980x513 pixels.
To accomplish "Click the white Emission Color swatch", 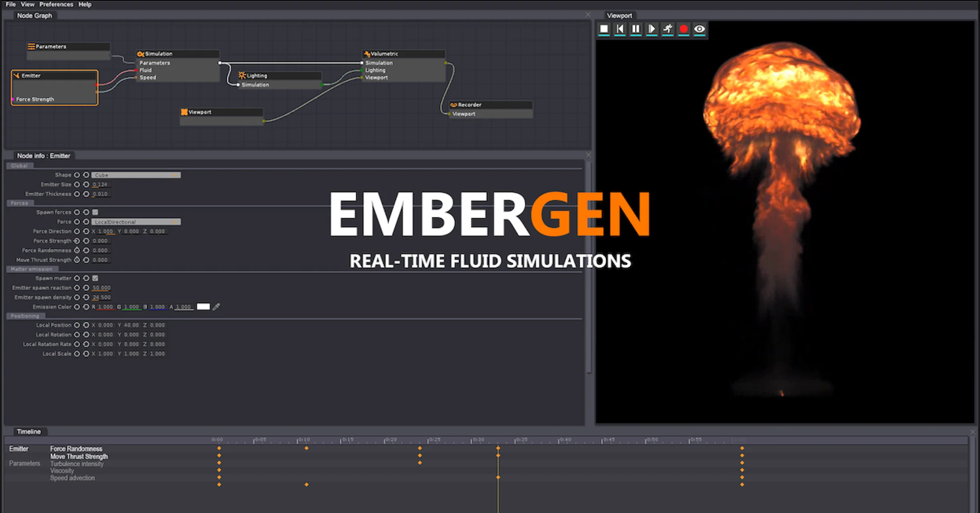I will coord(204,307).
